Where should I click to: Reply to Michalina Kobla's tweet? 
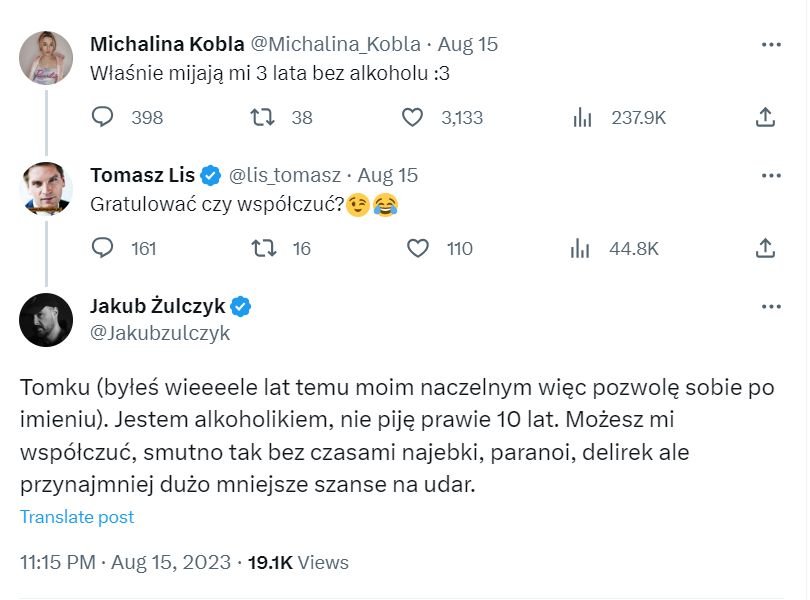tap(104, 117)
